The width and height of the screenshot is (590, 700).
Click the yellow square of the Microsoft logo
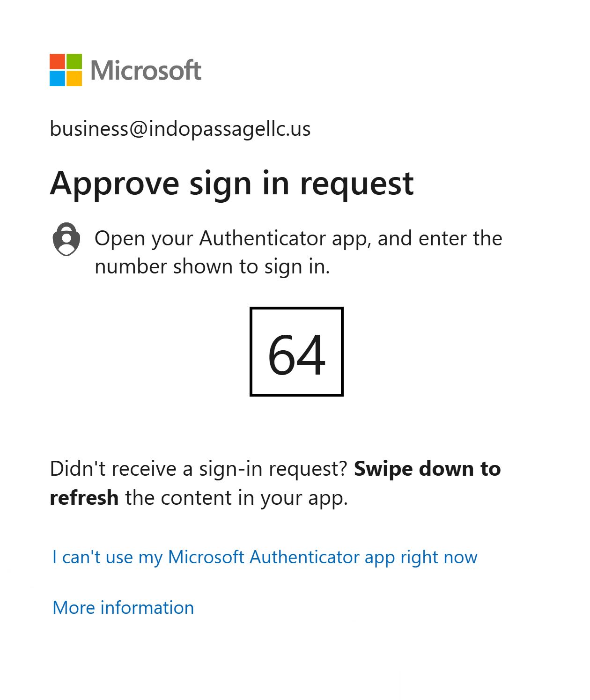tap(74, 78)
